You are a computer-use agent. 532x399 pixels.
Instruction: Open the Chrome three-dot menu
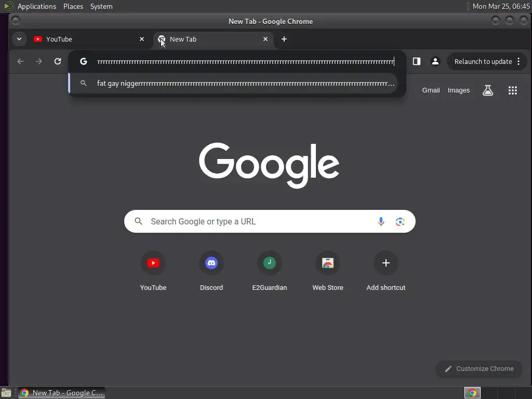(518, 61)
